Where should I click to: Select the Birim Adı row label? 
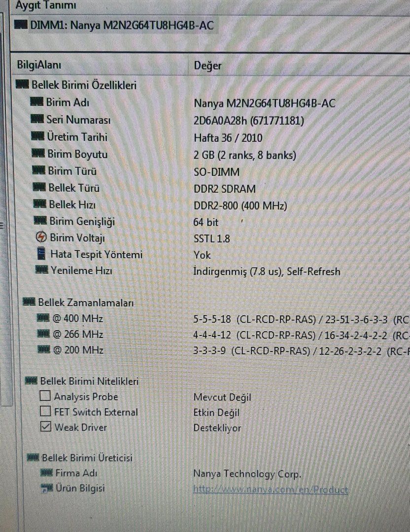pos(68,102)
